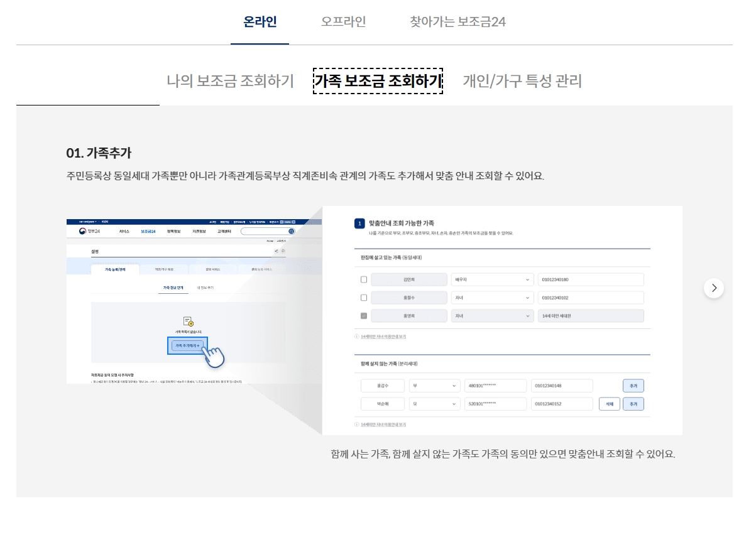Click phone field 01012340148
756x540 pixels.
pos(562,386)
